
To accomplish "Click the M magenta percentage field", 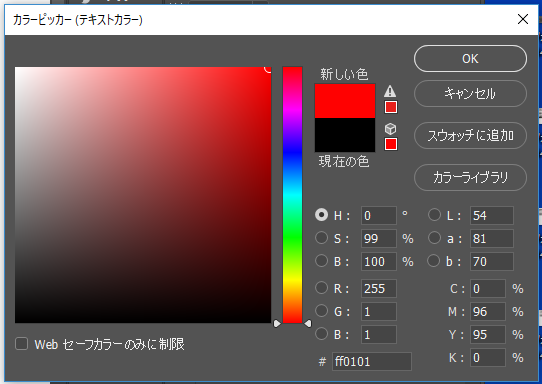I will tap(488, 311).
